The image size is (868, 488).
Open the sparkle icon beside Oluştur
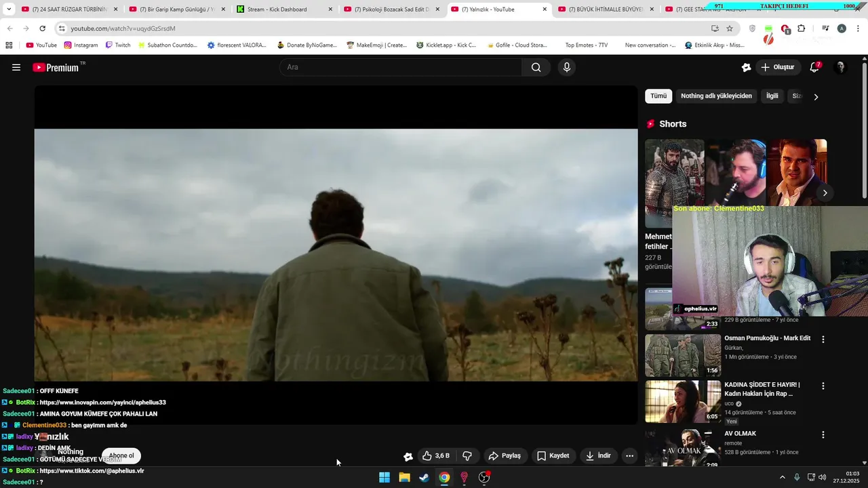pos(747,67)
